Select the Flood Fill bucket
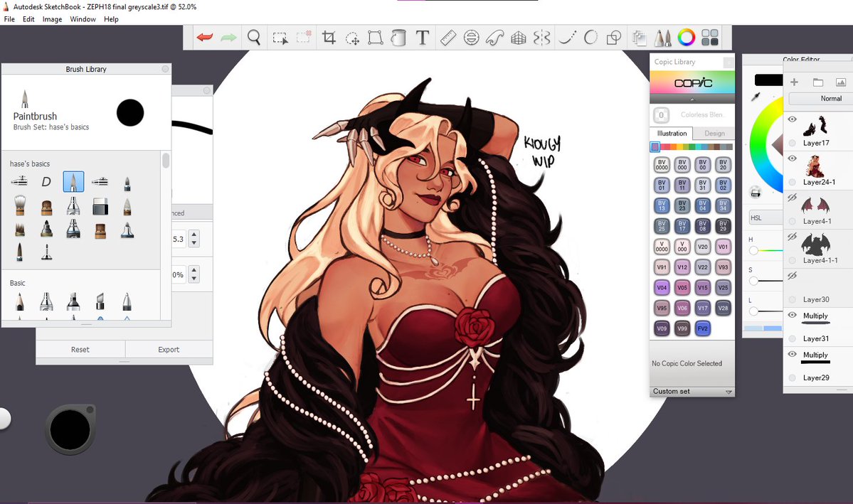Image resolution: width=853 pixels, height=504 pixels. tap(399, 38)
